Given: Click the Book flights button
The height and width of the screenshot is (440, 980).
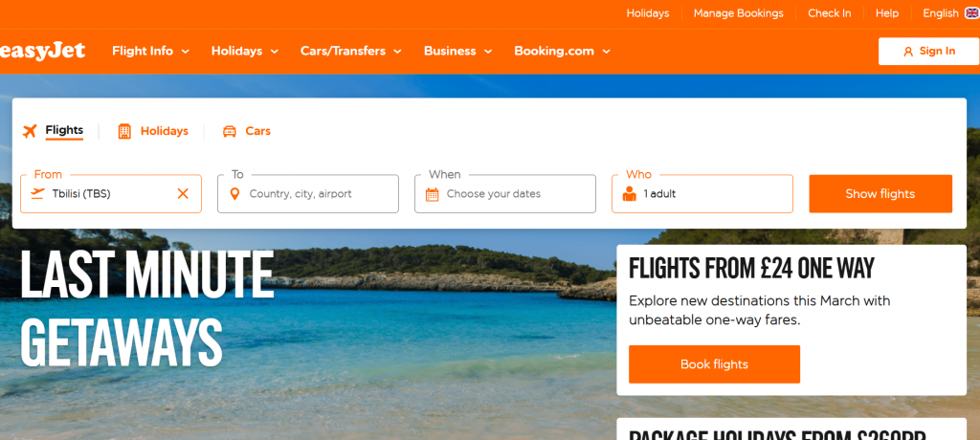Looking at the screenshot, I should 714,364.
